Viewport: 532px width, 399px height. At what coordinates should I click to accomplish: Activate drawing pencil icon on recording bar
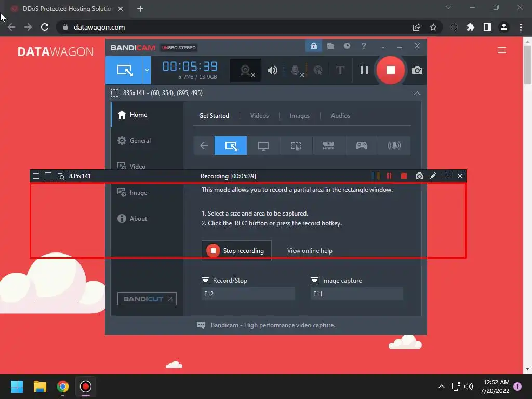(x=433, y=176)
